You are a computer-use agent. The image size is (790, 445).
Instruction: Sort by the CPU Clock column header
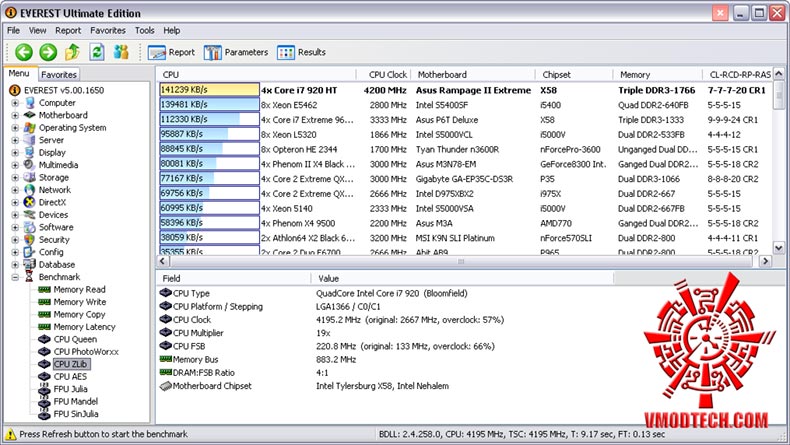click(x=388, y=74)
